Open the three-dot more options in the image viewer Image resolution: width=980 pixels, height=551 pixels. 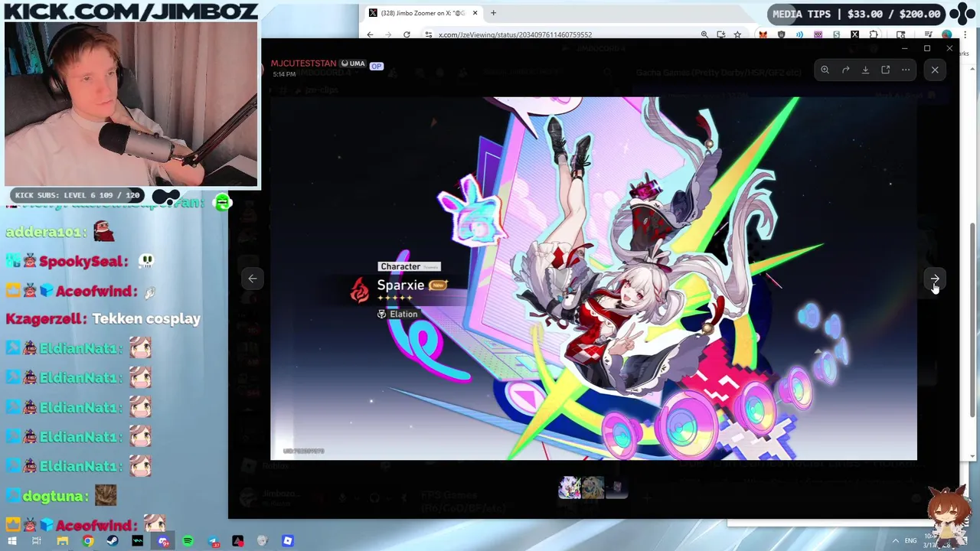(906, 70)
